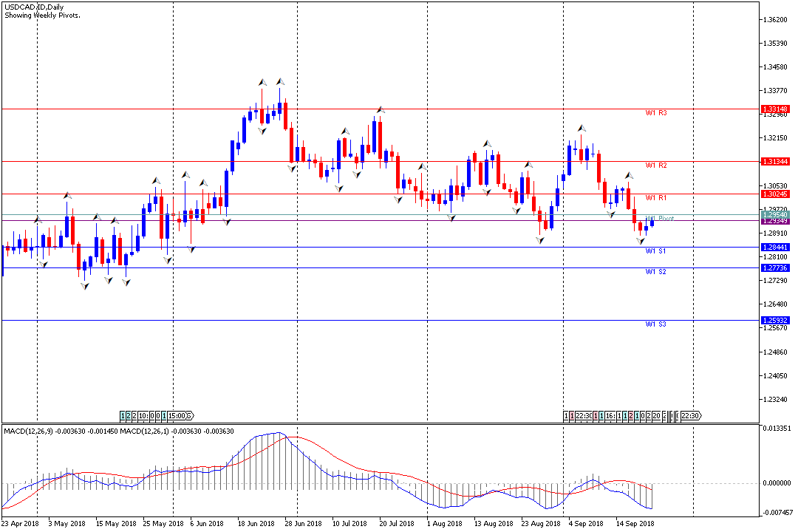Click the red 1.31344 price tag

(775, 161)
